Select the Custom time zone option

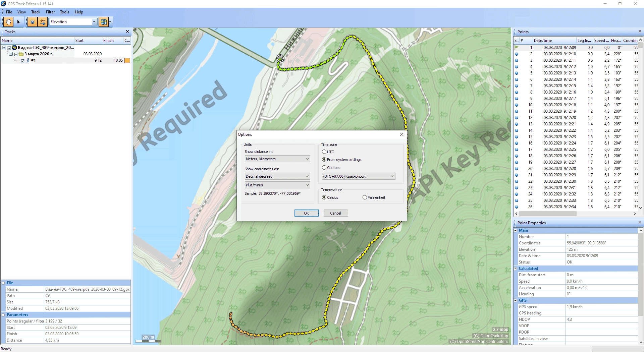coord(324,168)
